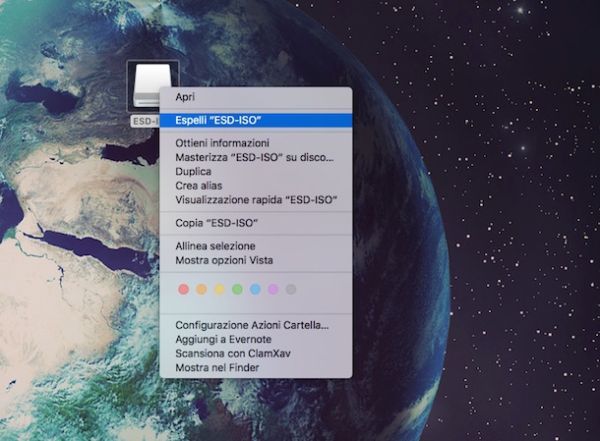Click the ESD-ISO disk icon on desktop
This screenshot has height=441, width=600.
pos(151,86)
